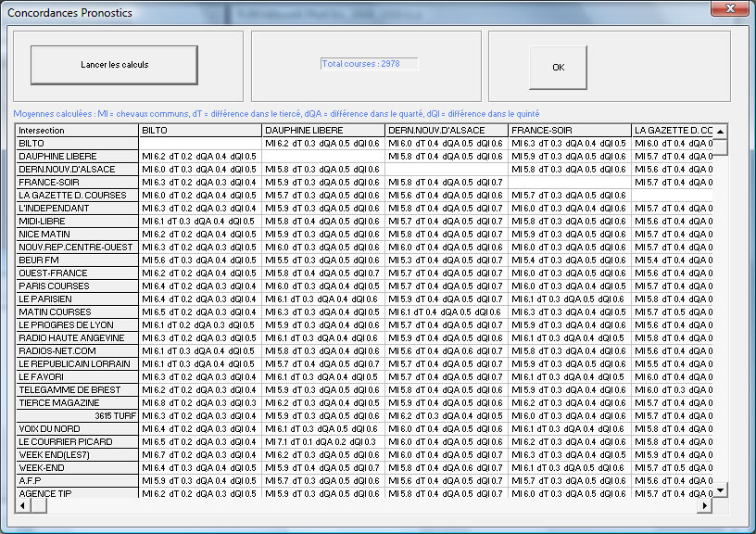Click the horizontal scrollbar right arrow
Viewport: 756px width, 534px height.
point(704,505)
